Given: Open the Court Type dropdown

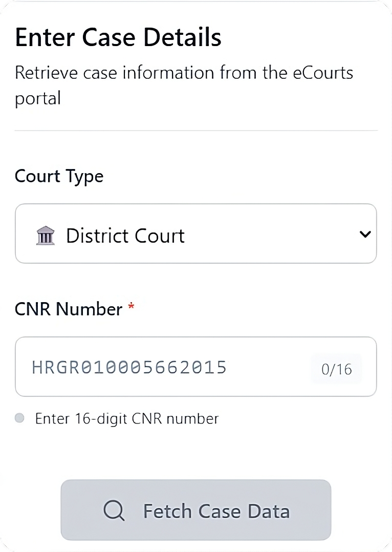Looking at the screenshot, I should pyautogui.click(x=196, y=234).
